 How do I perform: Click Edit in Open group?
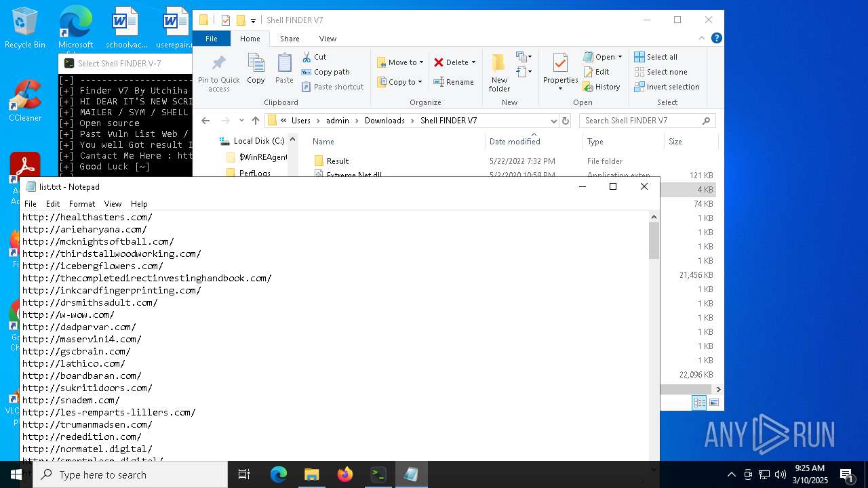tap(596, 72)
